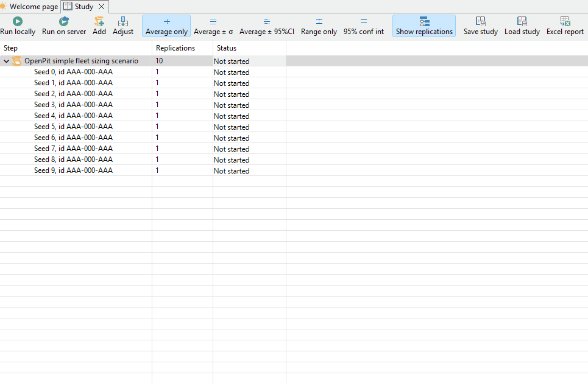Select the Study tab

pyautogui.click(x=83, y=6)
